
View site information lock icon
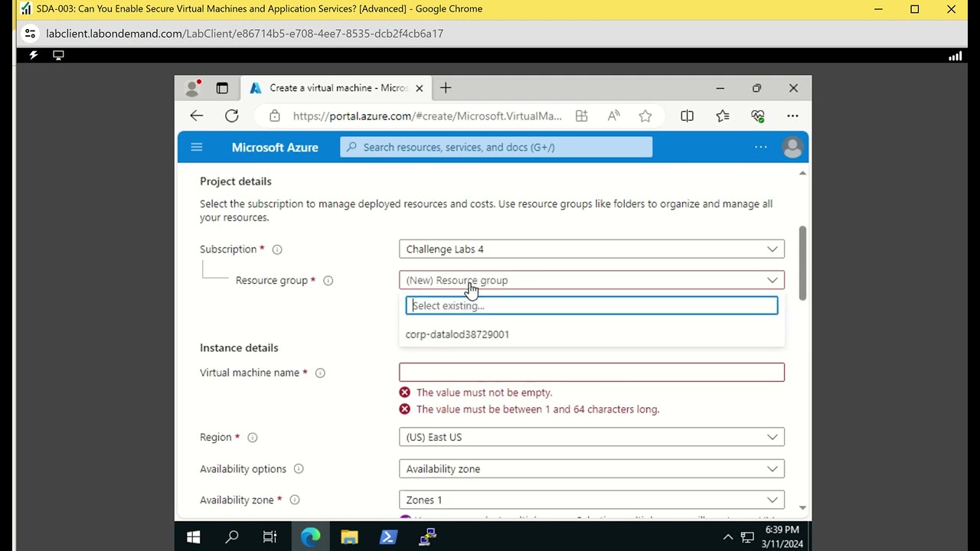click(x=275, y=116)
